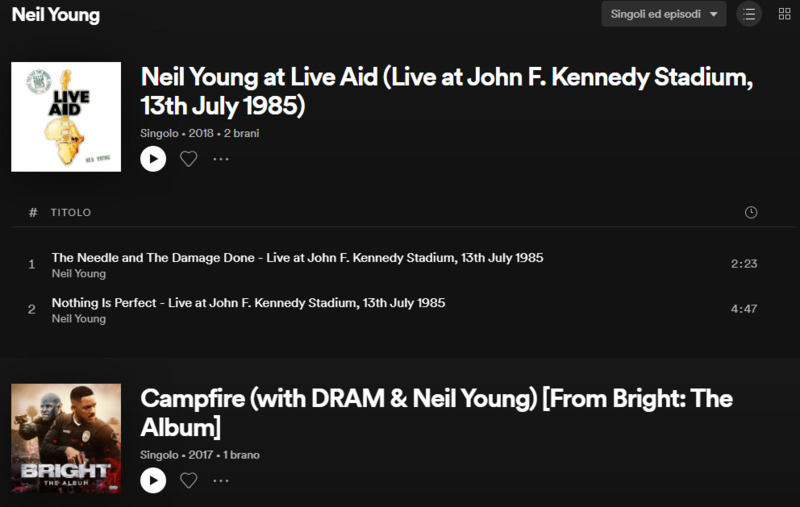Play the Neil Young at Live Aid single

[153, 158]
